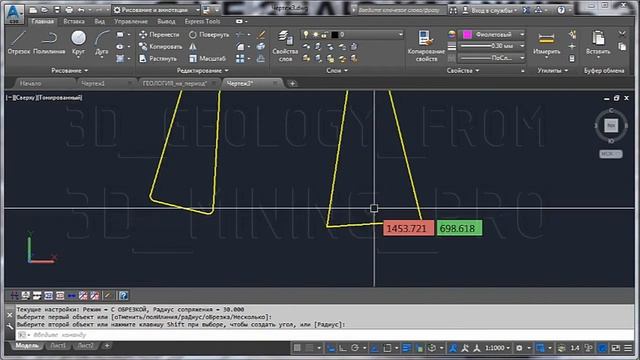Open the ПоСл linetype dropdown
Image resolution: width=640 pixels, height=360 pixels.
click(x=492, y=58)
